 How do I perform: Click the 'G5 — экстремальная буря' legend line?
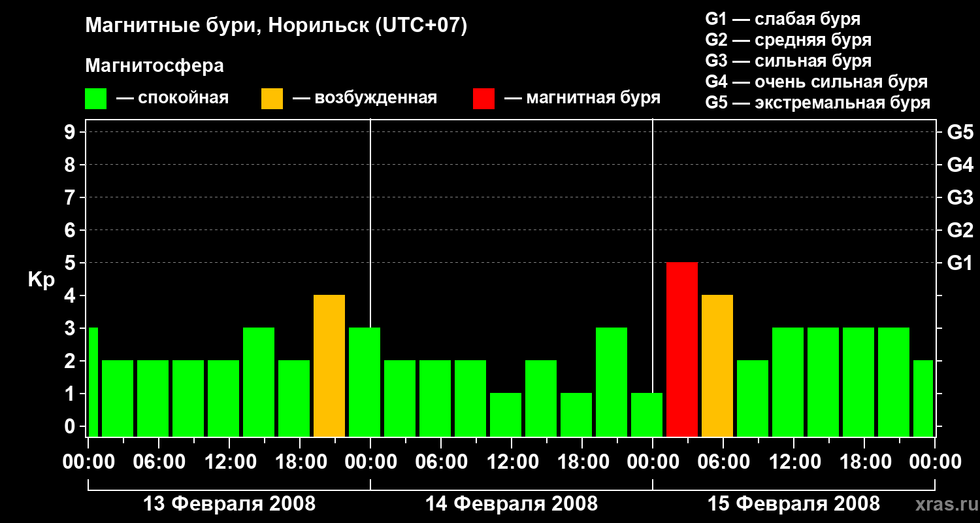coord(818,103)
